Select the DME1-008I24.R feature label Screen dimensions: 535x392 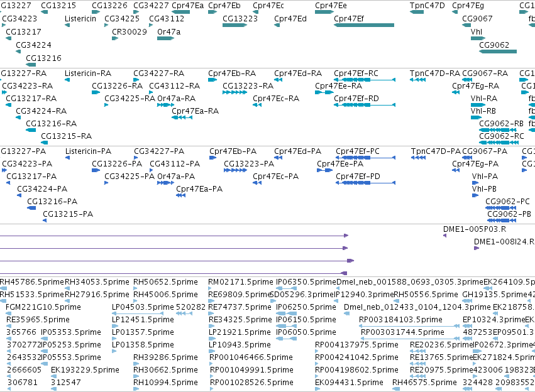tap(504, 242)
